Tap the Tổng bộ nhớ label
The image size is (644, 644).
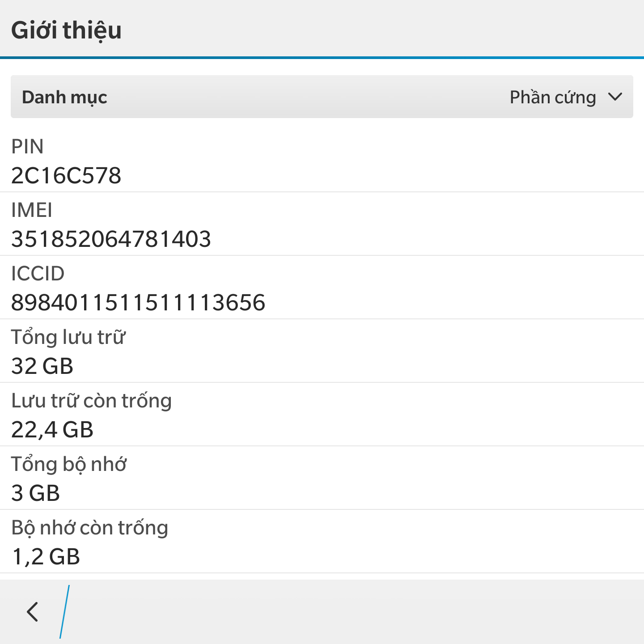[68, 464]
